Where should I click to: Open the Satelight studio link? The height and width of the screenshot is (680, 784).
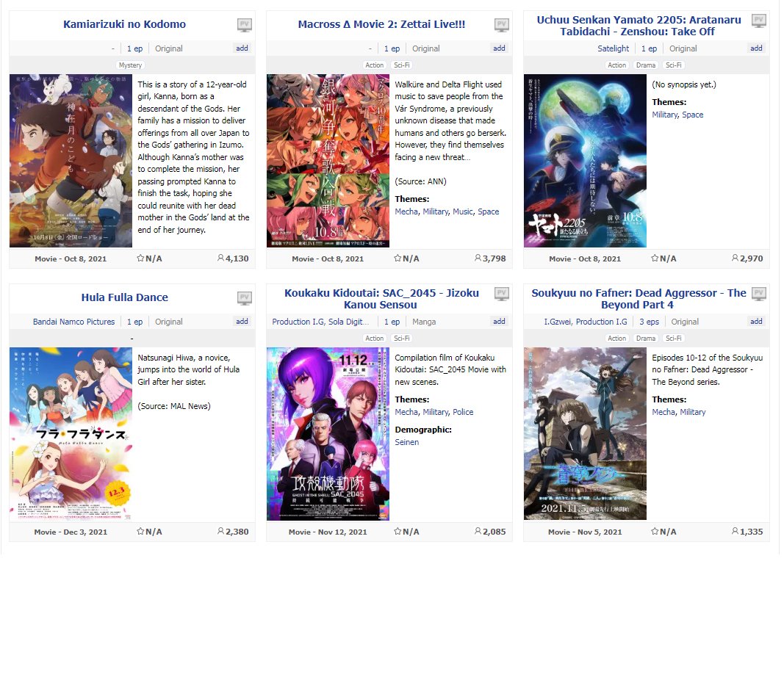point(613,48)
